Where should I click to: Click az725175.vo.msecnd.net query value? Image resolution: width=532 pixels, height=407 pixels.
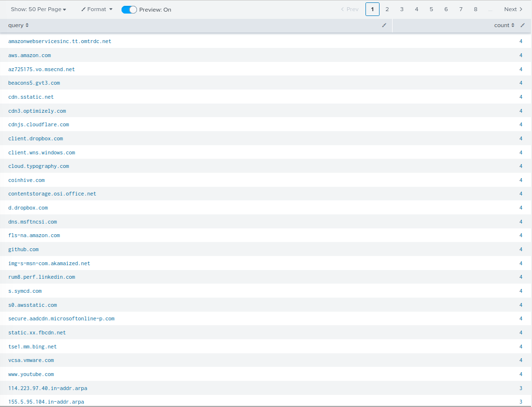click(42, 69)
